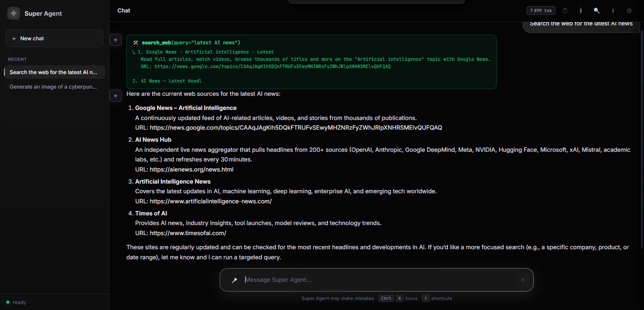Screen dimensions: 644x310
Task: Click the 'ready' status indicator
Action: [16, 302]
